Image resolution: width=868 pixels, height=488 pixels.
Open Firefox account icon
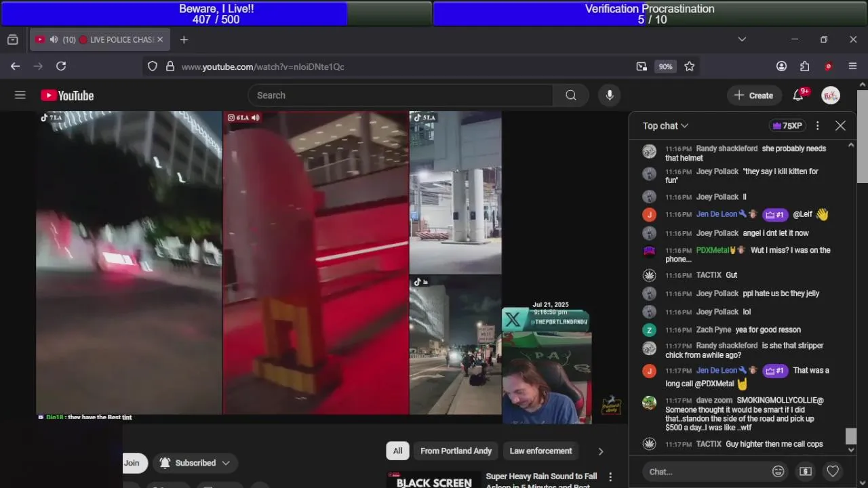point(781,66)
